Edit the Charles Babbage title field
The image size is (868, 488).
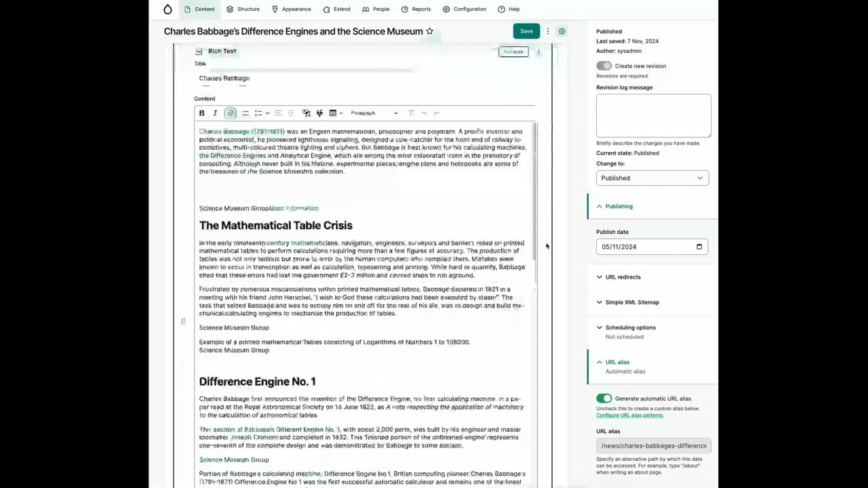(x=304, y=78)
